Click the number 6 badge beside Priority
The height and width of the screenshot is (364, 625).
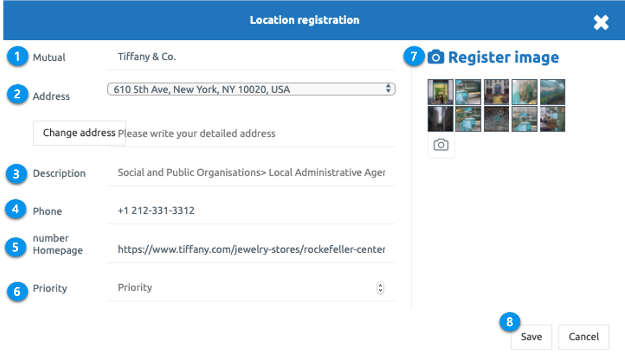coord(17,291)
